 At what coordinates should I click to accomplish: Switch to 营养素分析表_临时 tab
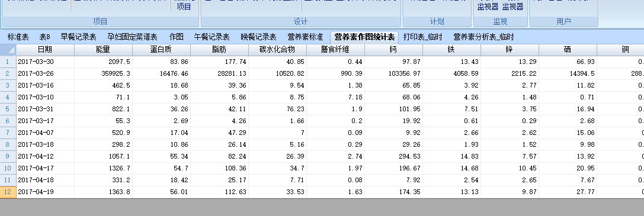(x=483, y=37)
